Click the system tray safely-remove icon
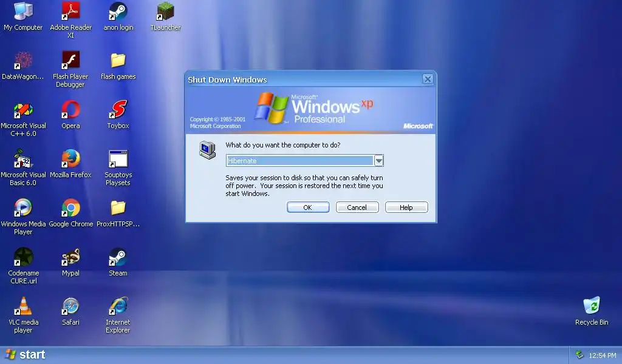Screen dimensions: 622x364 pyautogui.click(x=579, y=355)
